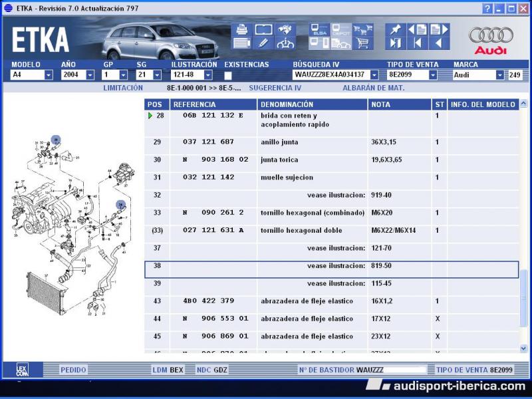
Task: Open the ILUSTRACIÓN dropdown
Action: coord(208,75)
